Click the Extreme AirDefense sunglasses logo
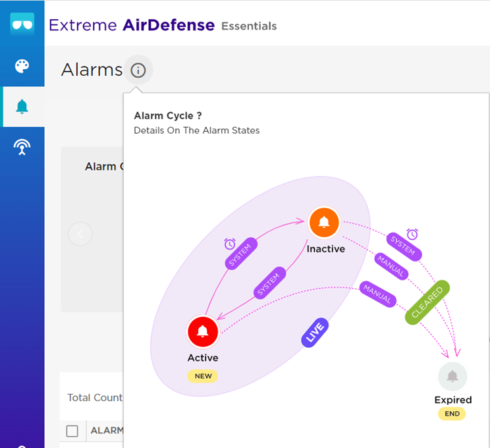This screenshot has height=448, width=490. tap(22, 24)
